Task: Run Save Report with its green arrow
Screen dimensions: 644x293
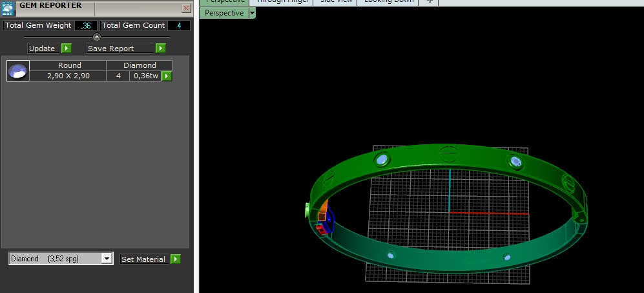Action: click(x=161, y=49)
